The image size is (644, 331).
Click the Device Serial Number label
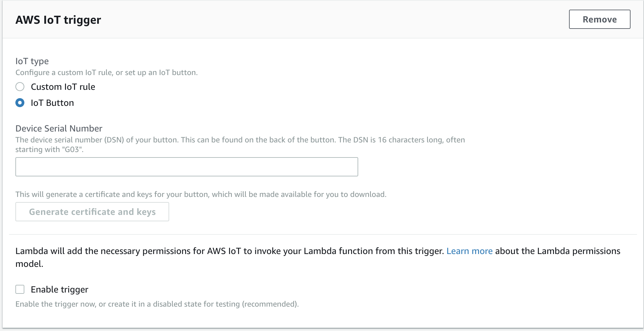(x=59, y=128)
